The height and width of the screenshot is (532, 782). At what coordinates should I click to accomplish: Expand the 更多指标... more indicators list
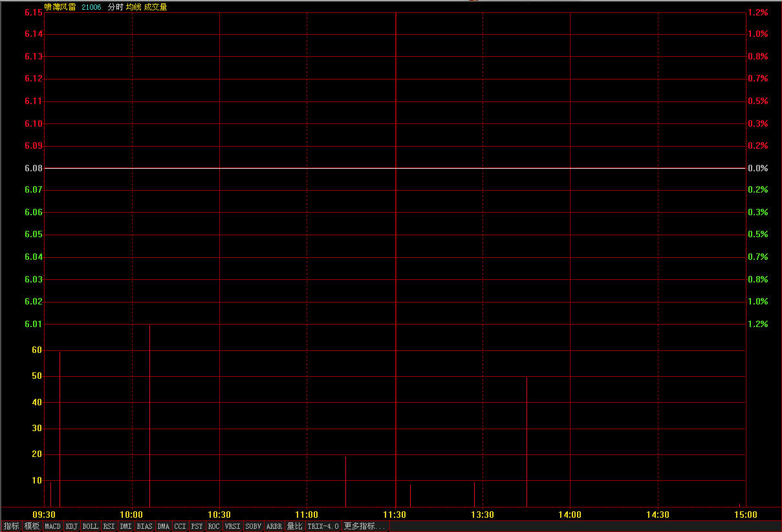pos(365,526)
